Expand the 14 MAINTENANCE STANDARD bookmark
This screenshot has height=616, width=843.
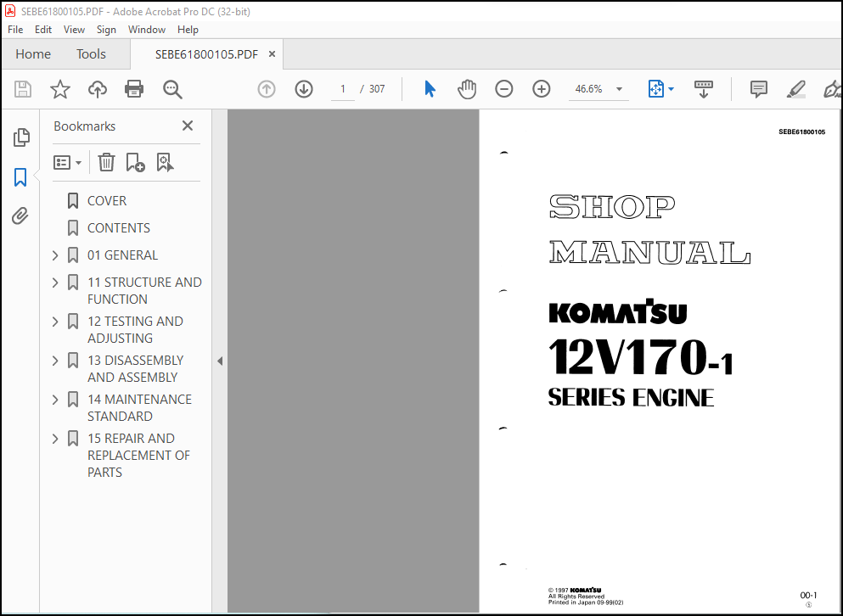tap(55, 400)
